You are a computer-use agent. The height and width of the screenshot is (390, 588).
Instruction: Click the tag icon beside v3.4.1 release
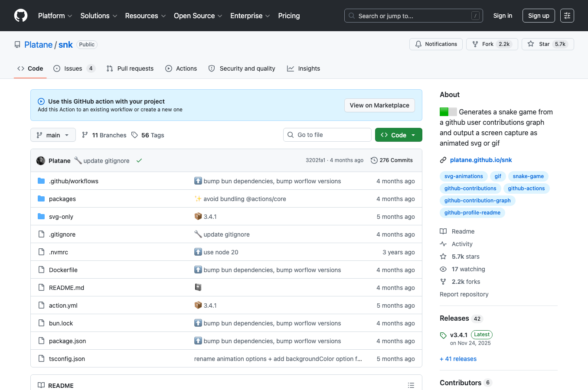click(443, 335)
